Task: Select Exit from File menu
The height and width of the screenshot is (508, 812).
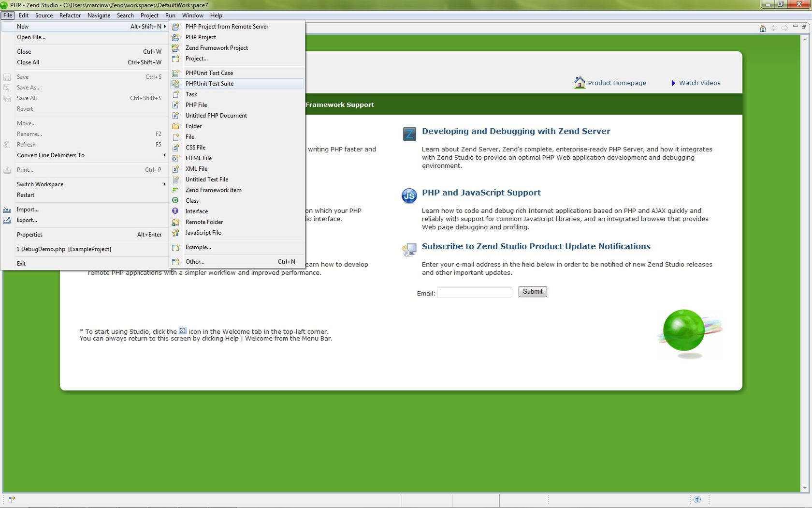Action: pyautogui.click(x=85, y=264)
